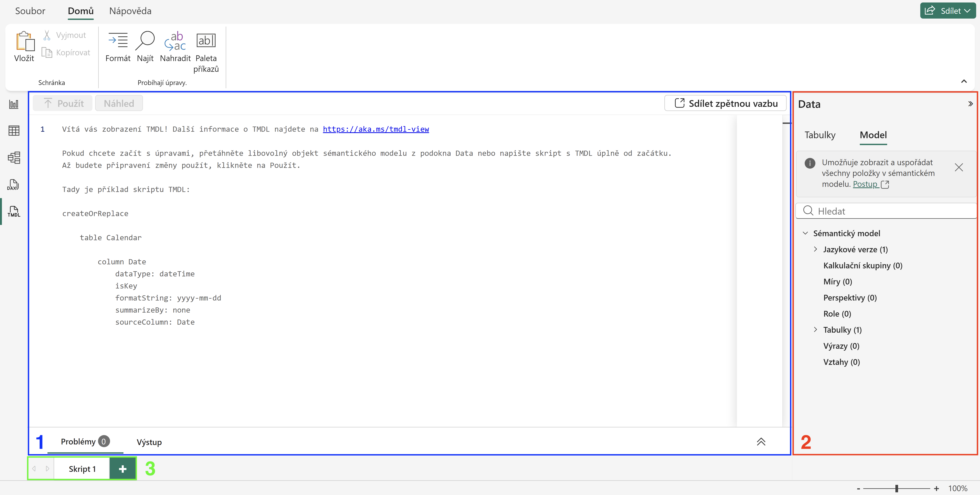Switch to Table view in sidebar
Viewport: 980px width, 495px height.
coord(14,131)
